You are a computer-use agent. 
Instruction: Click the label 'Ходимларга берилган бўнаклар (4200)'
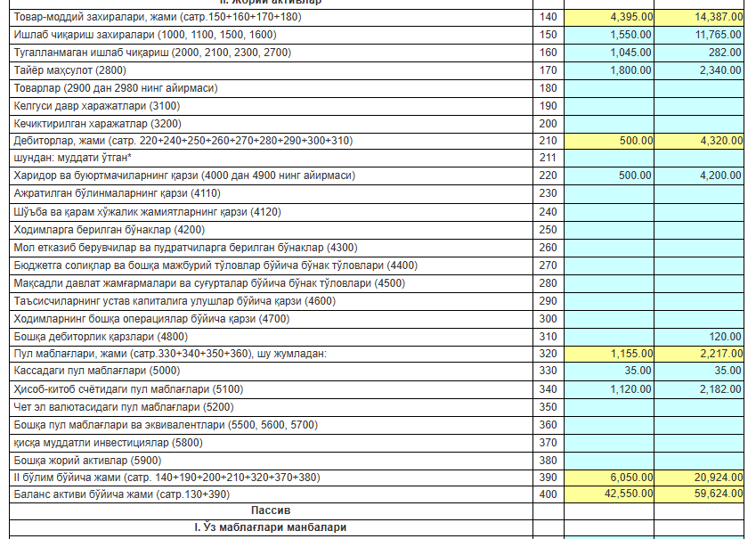110,230
